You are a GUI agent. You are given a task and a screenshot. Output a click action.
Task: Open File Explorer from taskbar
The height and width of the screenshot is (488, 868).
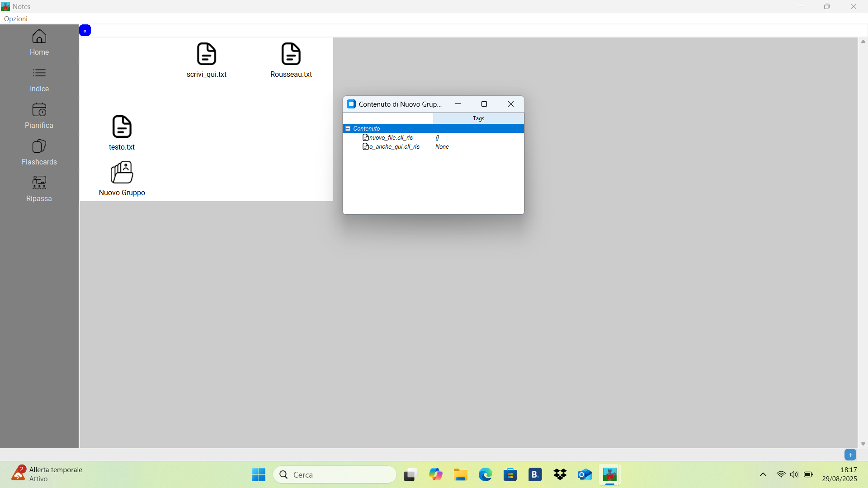point(461,474)
